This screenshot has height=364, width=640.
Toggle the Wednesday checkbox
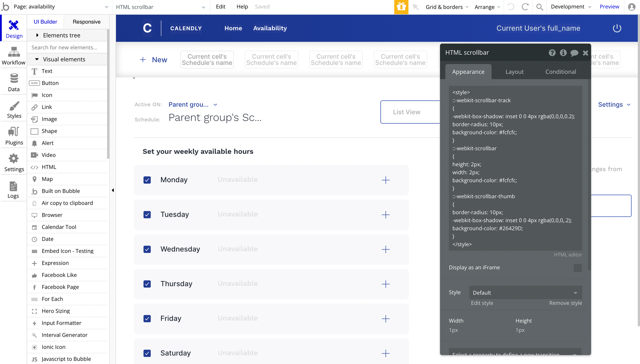[147, 249]
